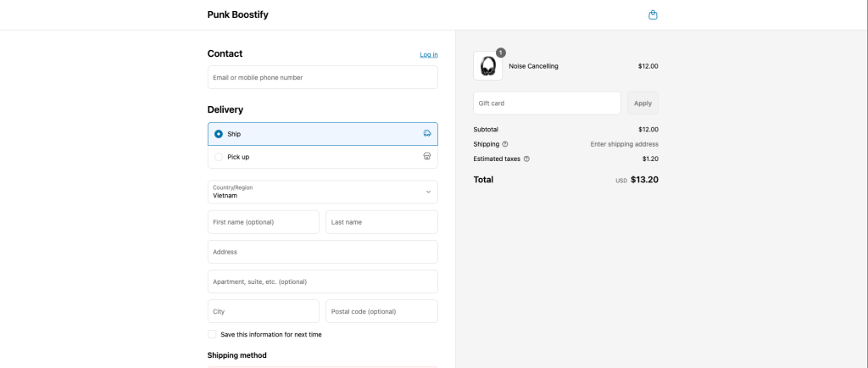Viewport: 868px width, 368px height.
Task: Focus the Email or mobile phone number field
Action: pyautogui.click(x=323, y=77)
